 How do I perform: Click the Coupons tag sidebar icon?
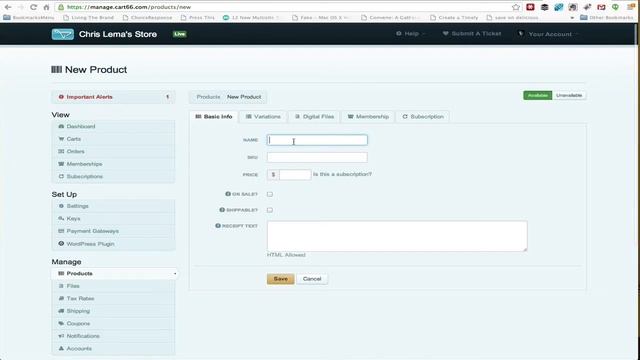pos(61,324)
